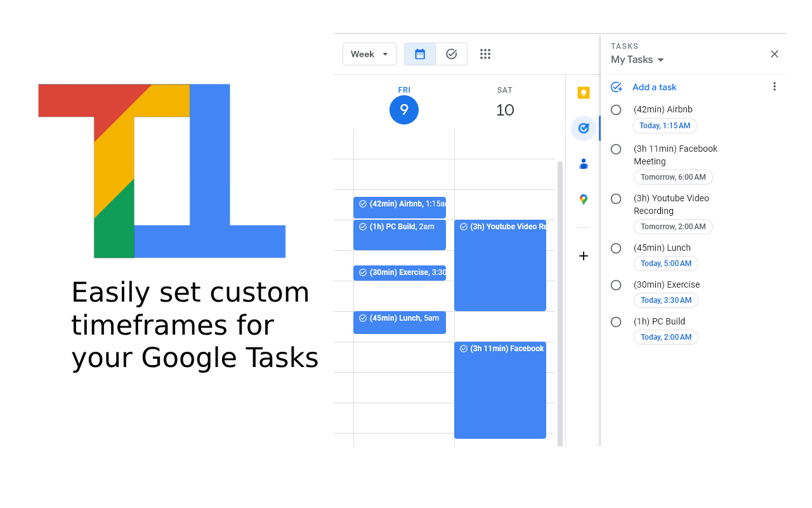Select the Youtube Video Recording event on Saturday
The image size is (812, 508).
tap(500, 265)
